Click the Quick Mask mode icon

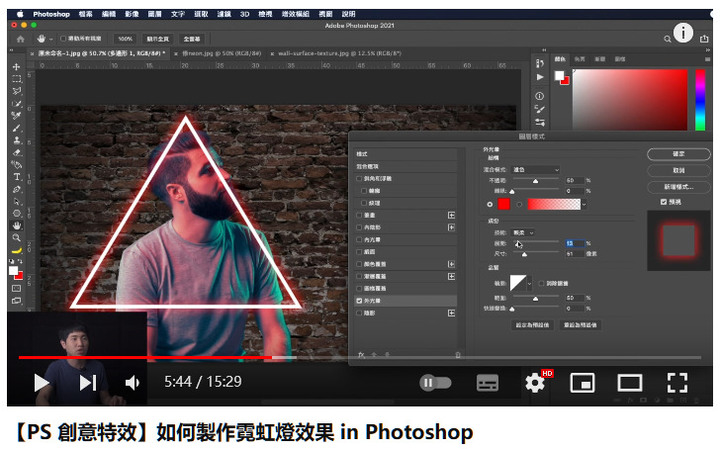point(17,288)
